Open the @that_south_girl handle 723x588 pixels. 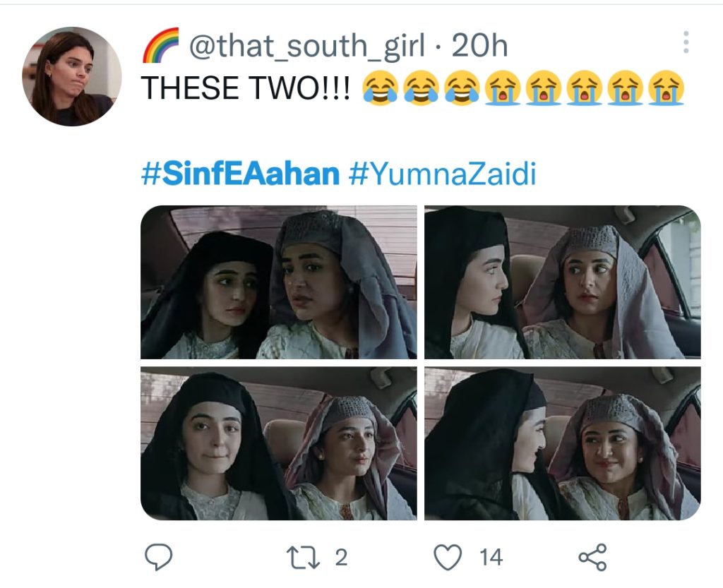pos(306,46)
